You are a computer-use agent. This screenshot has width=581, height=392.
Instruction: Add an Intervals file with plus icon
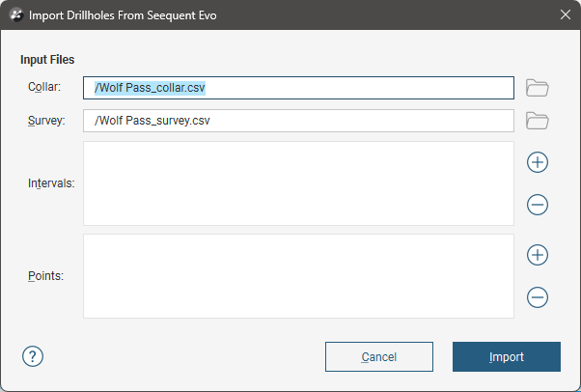538,162
